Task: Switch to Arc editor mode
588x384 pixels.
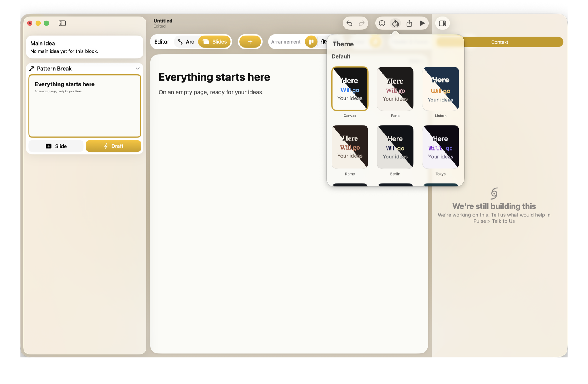Action: coord(186,42)
